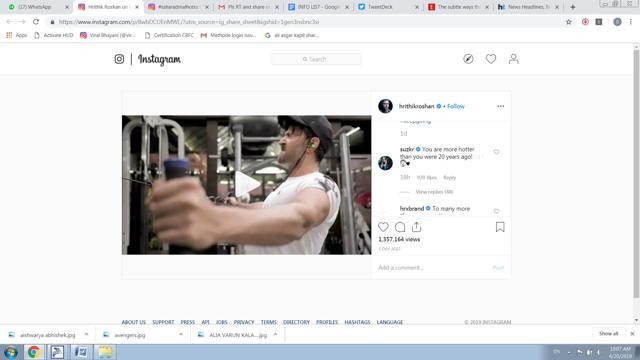Click the Chrome user profile avatar icon
The image size is (640, 360).
617,22
